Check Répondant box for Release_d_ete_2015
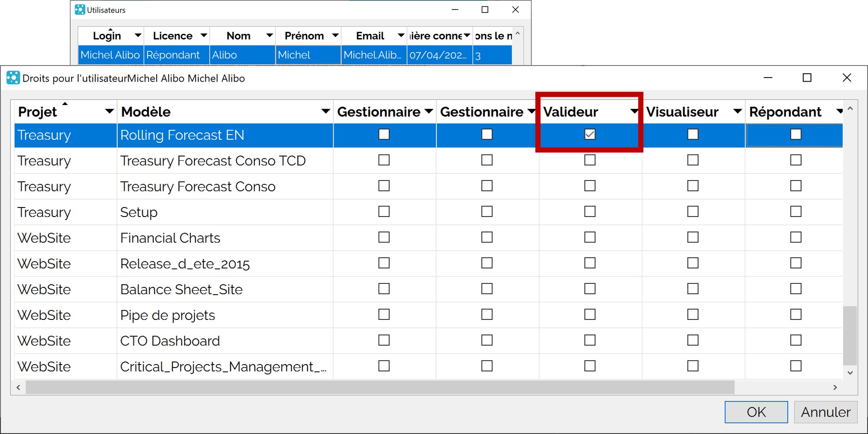The image size is (868, 434). 796,263
